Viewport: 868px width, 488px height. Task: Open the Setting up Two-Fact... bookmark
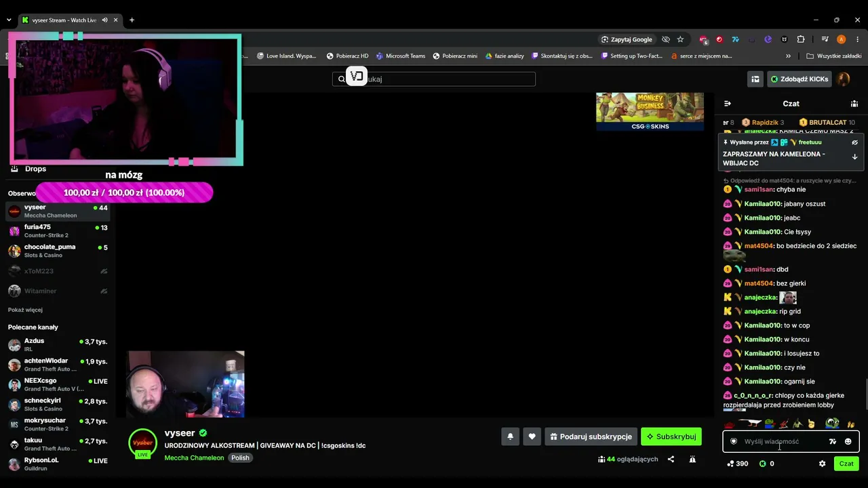coord(631,56)
